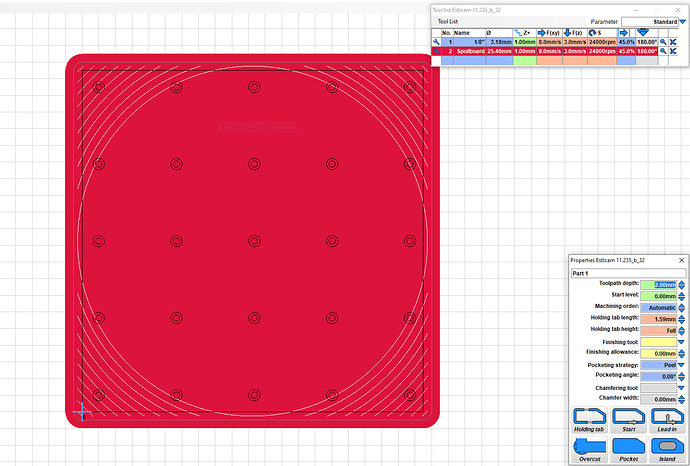Click 45.0% stepover cell of tool 1

tap(626, 42)
